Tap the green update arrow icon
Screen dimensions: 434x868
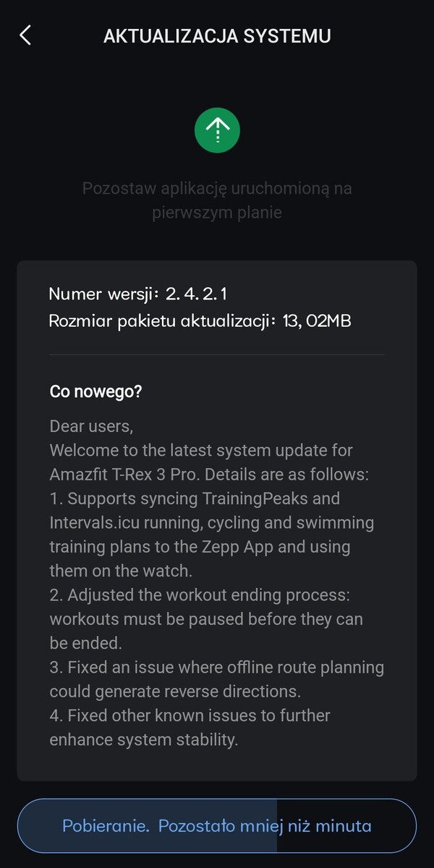[217, 130]
